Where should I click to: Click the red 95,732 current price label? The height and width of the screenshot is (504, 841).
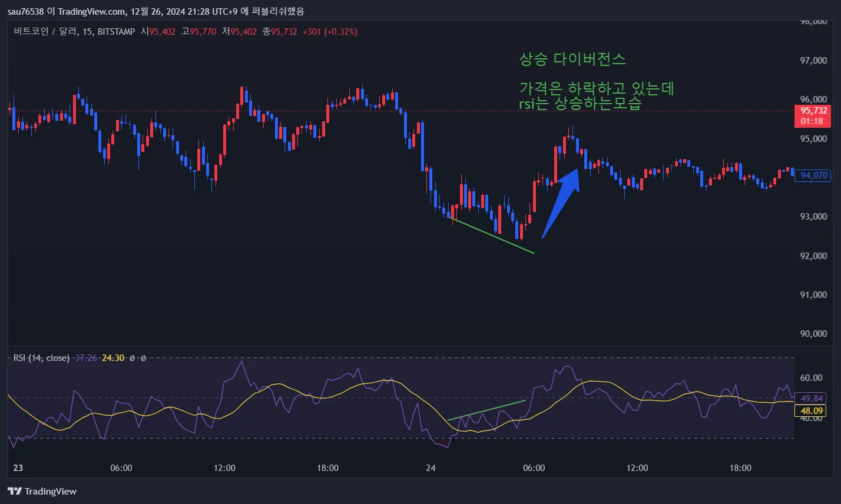pos(813,115)
